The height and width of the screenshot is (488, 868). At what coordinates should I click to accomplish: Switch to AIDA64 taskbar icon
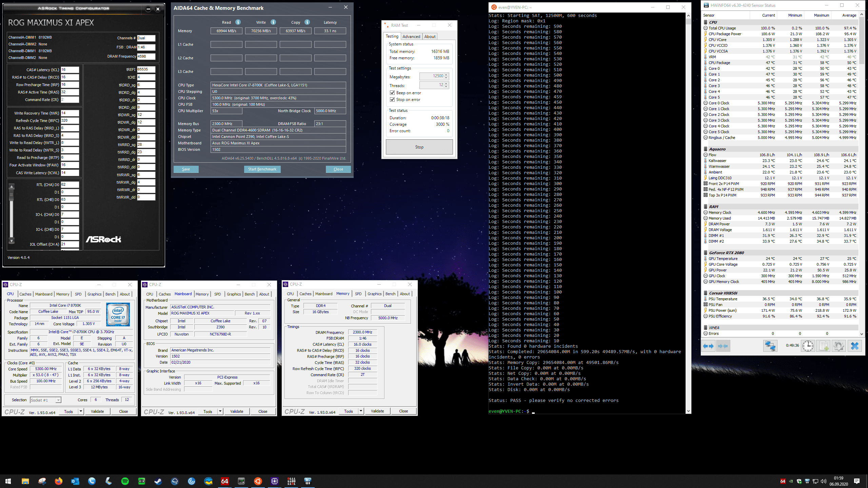(x=225, y=481)
